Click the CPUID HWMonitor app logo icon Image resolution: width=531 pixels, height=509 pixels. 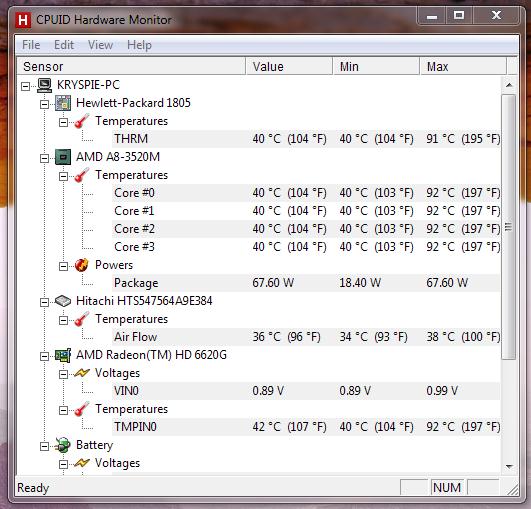coord(23,20)
